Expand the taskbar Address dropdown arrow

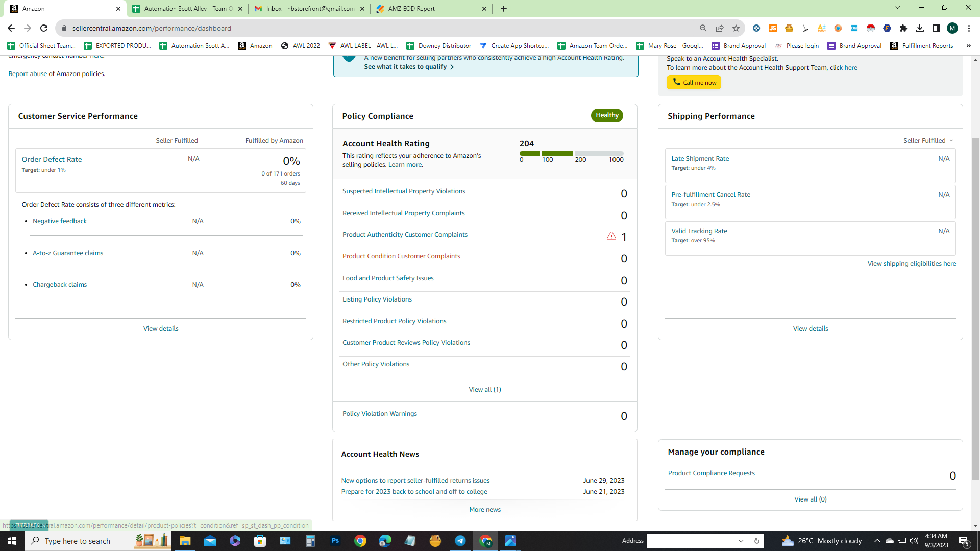pyautogui.click(x=741, y=541)
